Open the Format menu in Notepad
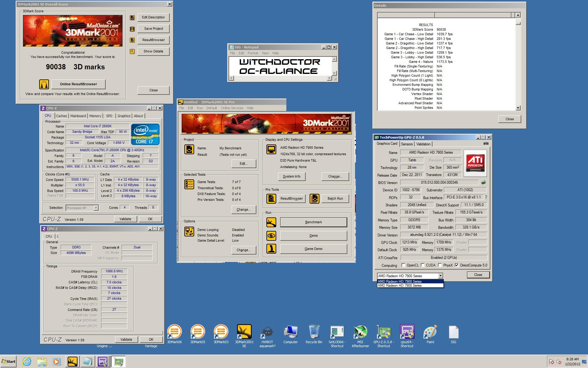Screen dimensions: 588x368 [x=253, y=53]
